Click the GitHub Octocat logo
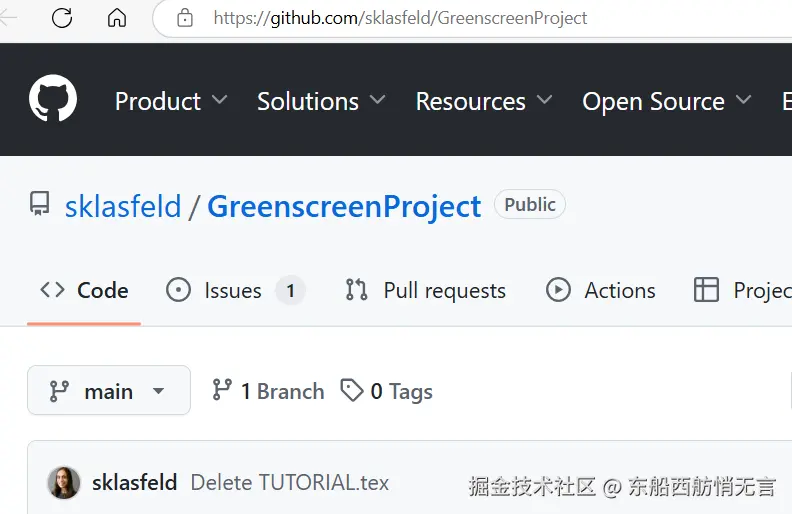 pyautogui.click(x=53, y=100)
